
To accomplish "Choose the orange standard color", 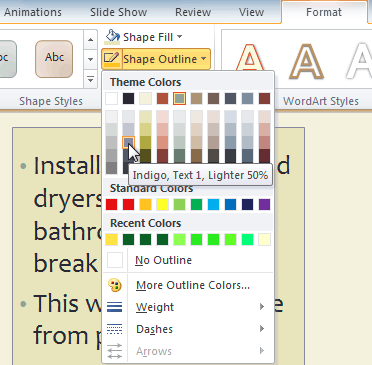I will pos(146,205).
